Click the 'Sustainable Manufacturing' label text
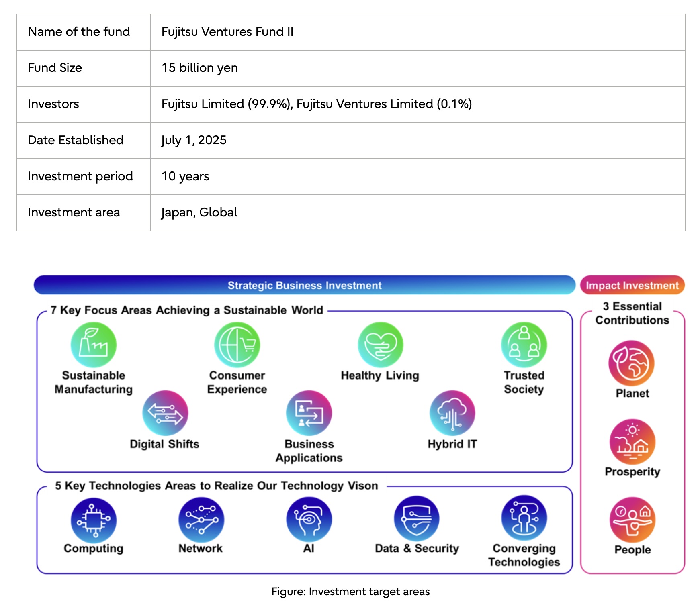The image size is (700, 604). tap(94, 382)
